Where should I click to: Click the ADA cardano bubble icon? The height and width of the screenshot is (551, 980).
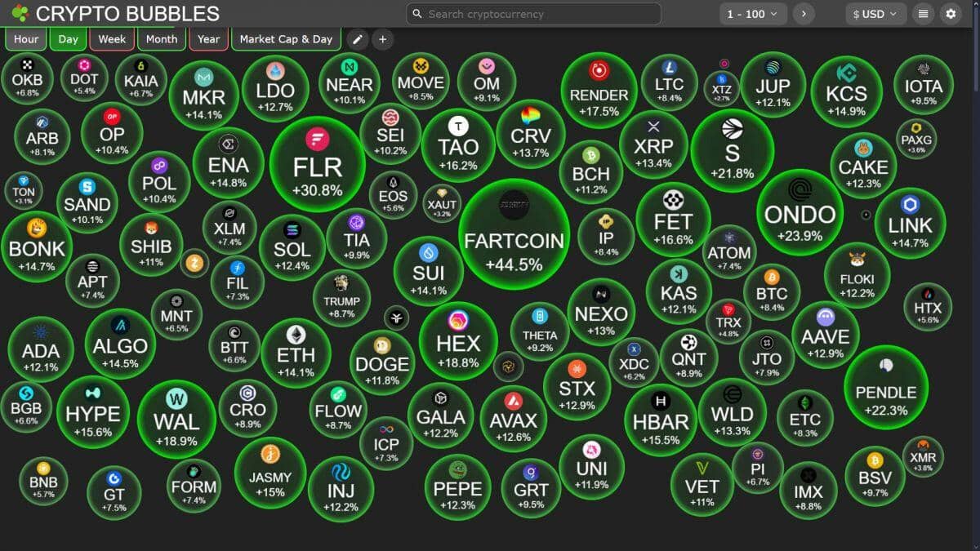(x=41, y=332)
